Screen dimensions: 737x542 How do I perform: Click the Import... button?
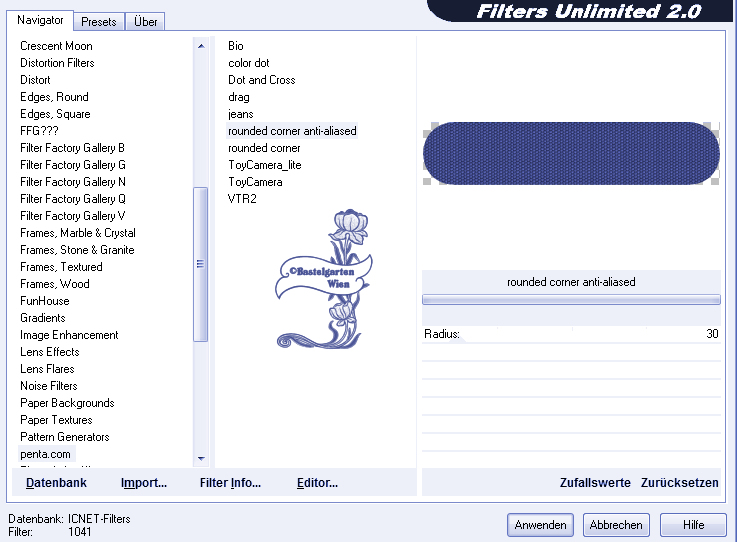coord(144,483)
